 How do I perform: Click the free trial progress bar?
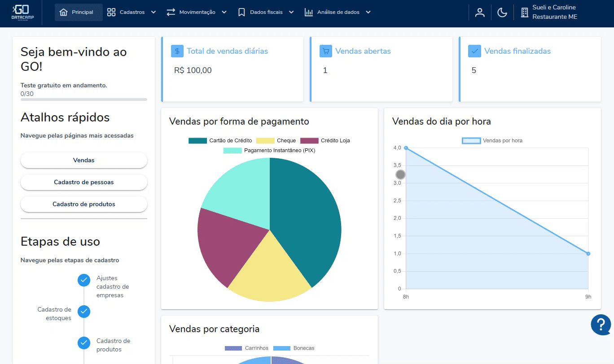[84, 100]
